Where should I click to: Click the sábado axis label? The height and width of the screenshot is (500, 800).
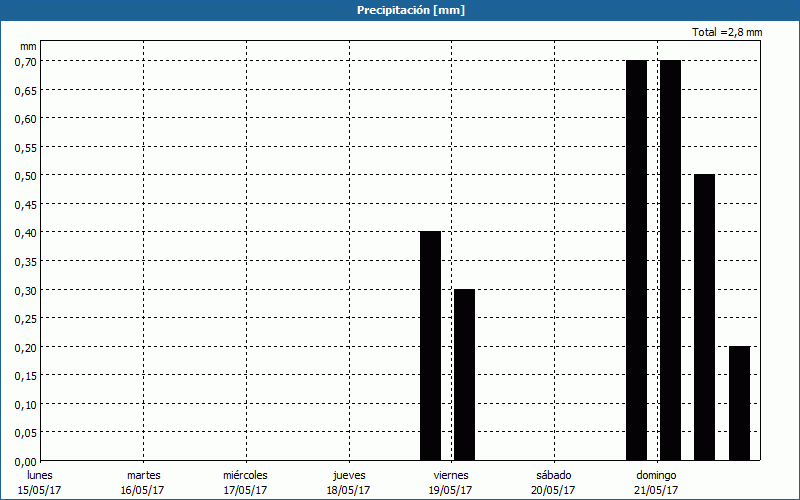[x=552, y=475]
